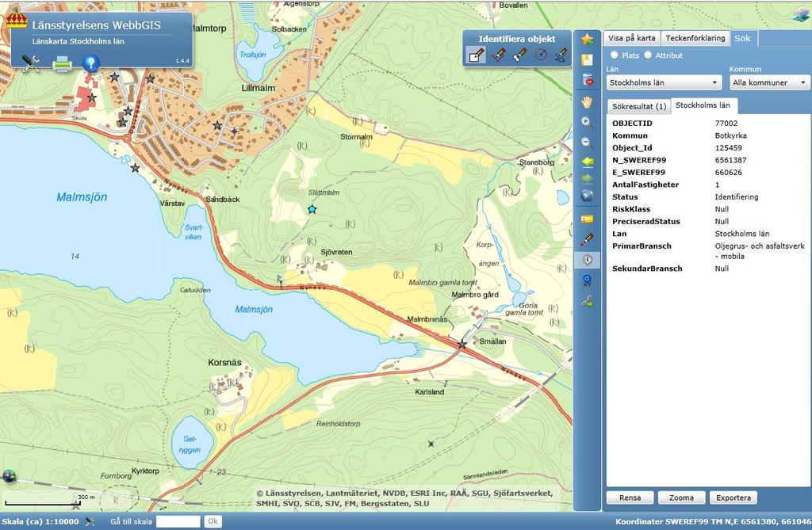The image size is (812, 530).
Task: Click the cyan selected star marker on map
Action: [312, 209]
